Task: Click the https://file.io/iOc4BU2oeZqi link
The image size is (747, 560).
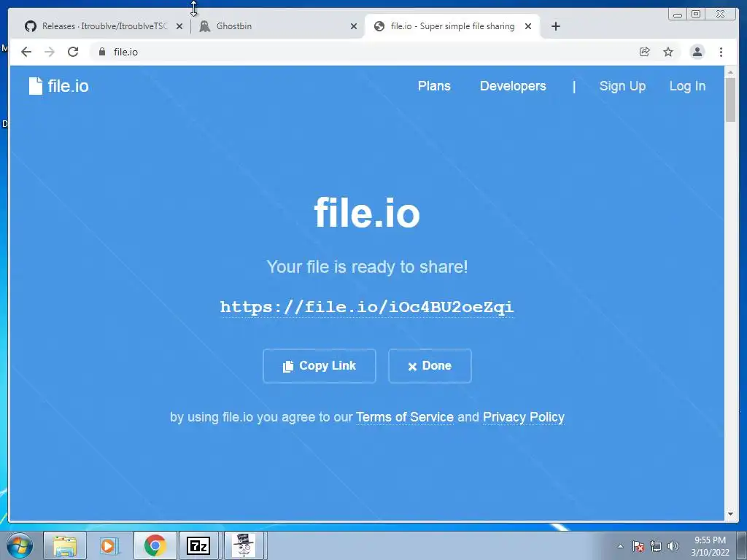Action: [367, 307]
